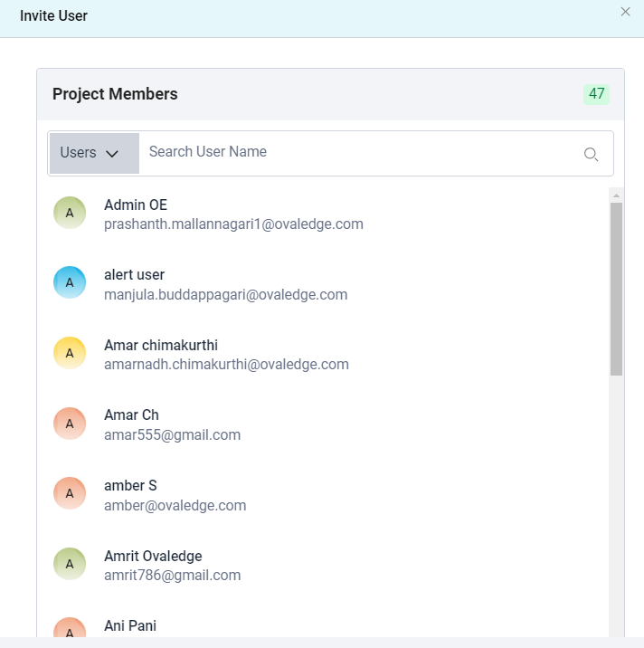The image size is (644, 648).
Task: Open the Users dropdown filter
Action: 94,153
